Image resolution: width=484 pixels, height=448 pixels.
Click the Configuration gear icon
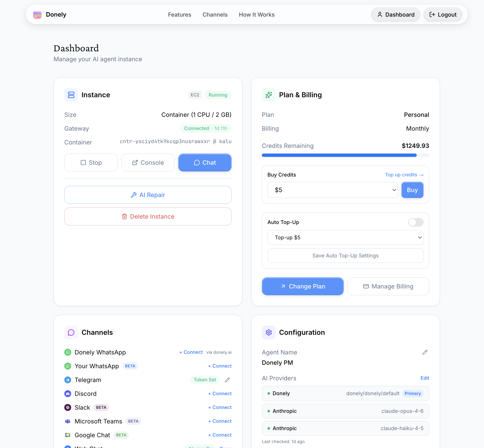click(x=269, y=332)
